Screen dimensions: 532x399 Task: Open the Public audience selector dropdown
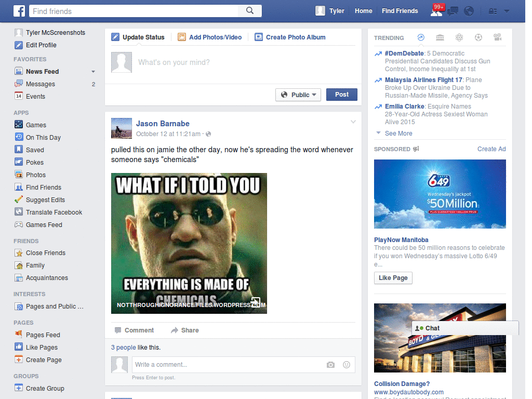298,95
